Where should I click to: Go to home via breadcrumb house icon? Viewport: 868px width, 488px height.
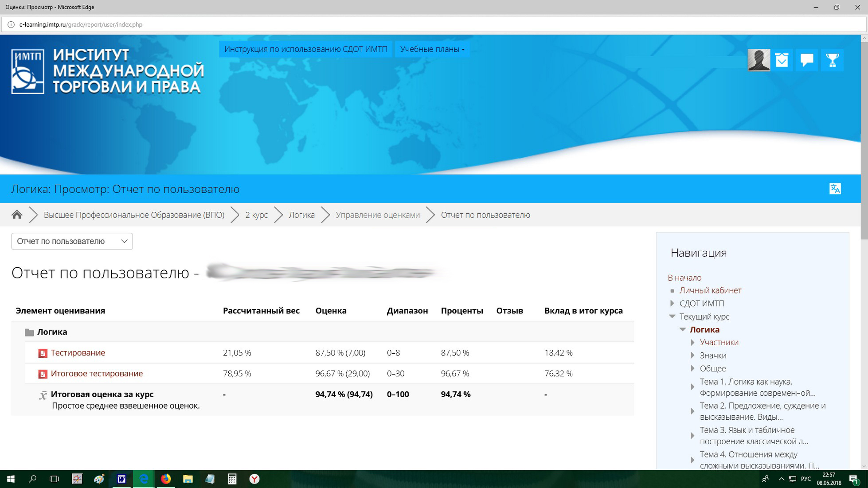17,215
